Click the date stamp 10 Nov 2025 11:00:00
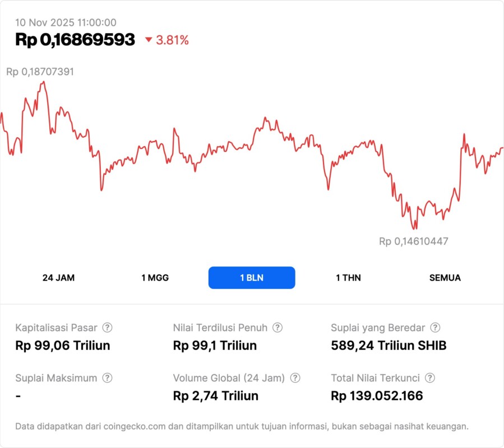Image resolution: width=504 pixels, height=448 pixels. tap(66, 22)
